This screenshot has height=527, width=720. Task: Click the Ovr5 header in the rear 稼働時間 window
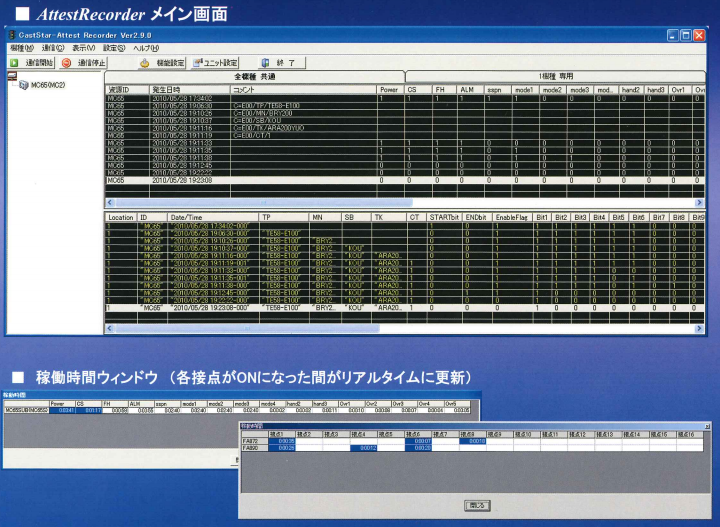[457, 404]
